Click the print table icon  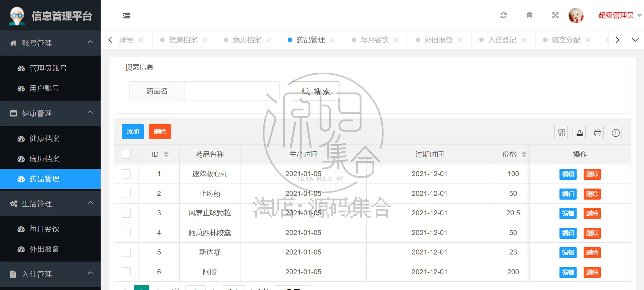(x=597, y=133)
